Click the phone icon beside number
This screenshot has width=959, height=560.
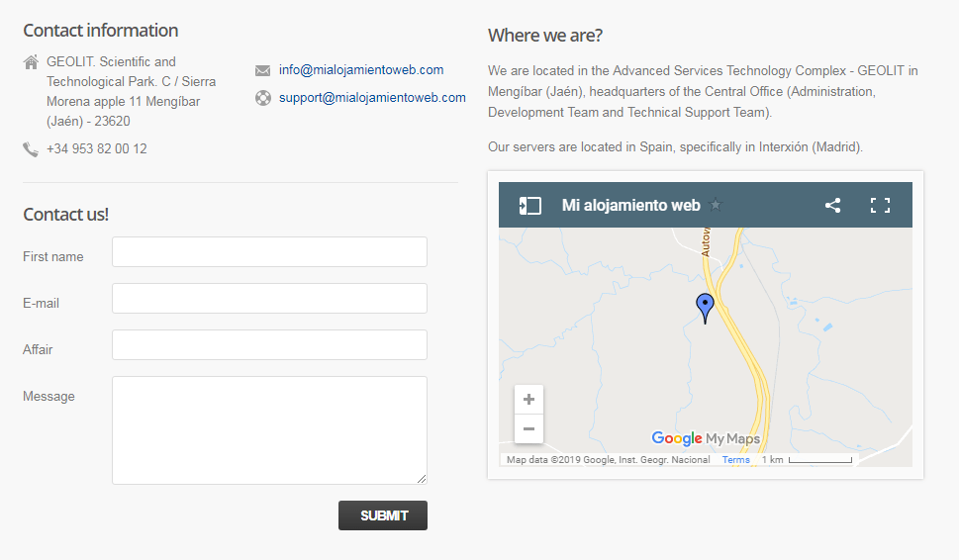coord(31,149)
